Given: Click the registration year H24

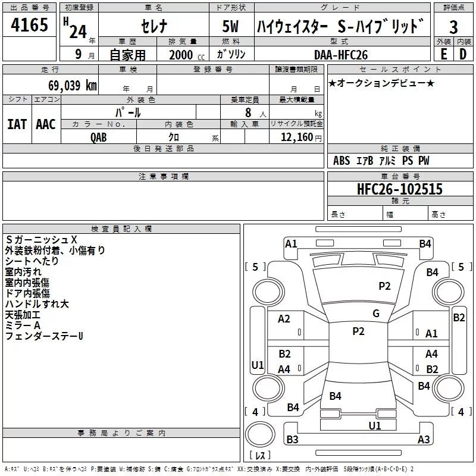Looking at the screenshot, I should [x=76, y=28].
